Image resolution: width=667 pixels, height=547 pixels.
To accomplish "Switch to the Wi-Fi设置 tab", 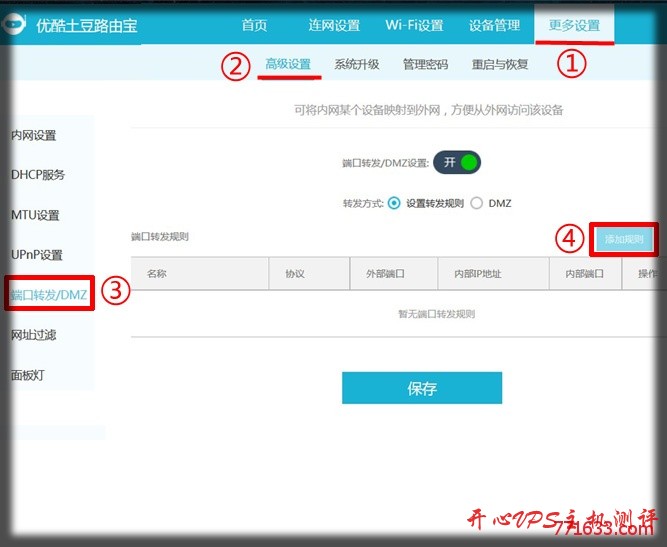I will [414, 25].
